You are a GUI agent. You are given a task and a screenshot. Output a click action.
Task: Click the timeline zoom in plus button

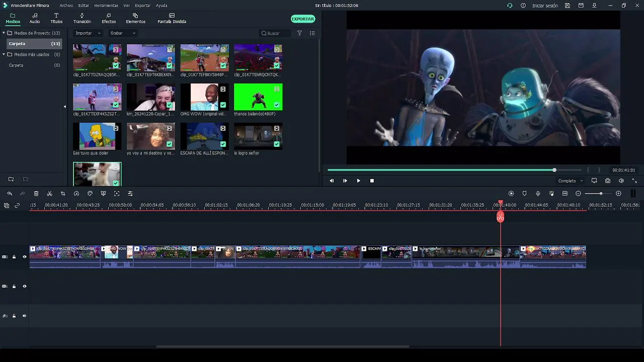[x=618, y=194]
